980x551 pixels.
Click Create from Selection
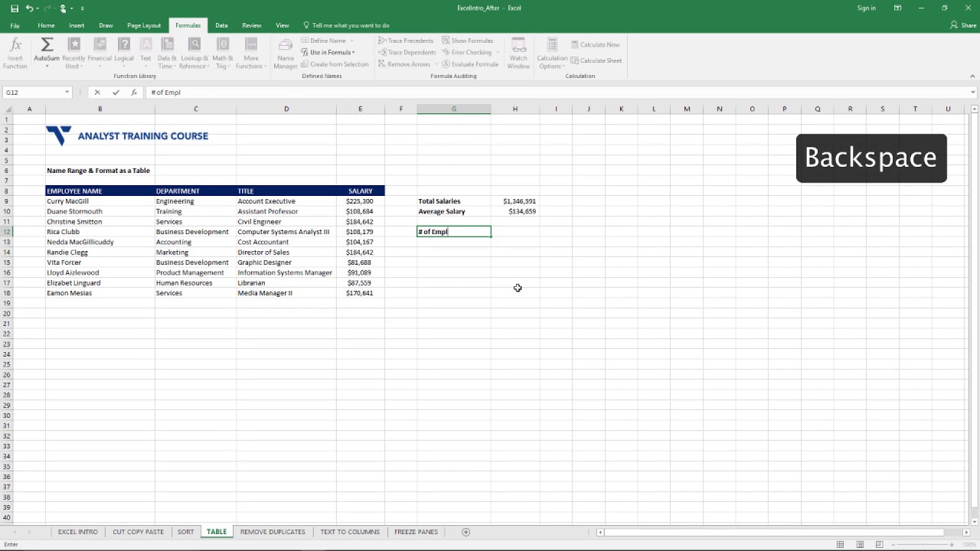click(x=335, y=64)
